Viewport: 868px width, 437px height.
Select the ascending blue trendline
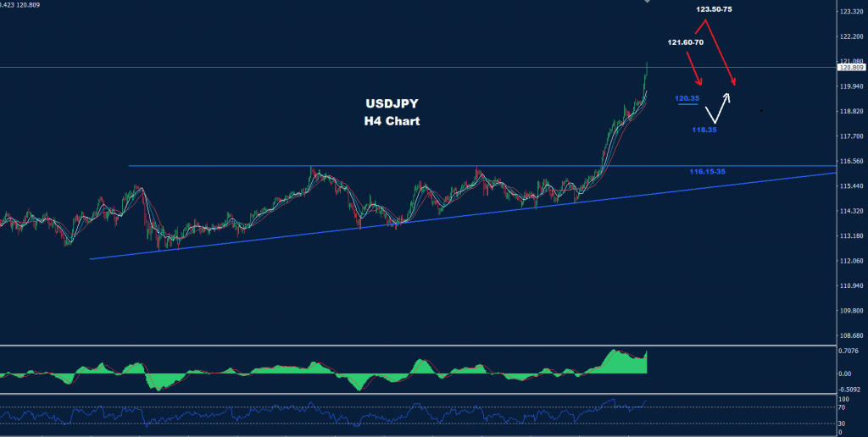tap(462, 216)
